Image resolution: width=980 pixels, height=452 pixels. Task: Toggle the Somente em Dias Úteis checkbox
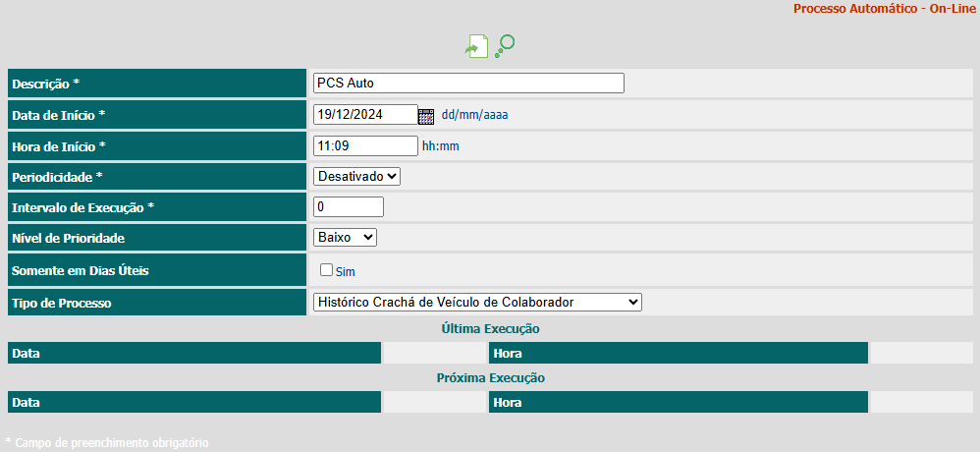coord(326,270)
